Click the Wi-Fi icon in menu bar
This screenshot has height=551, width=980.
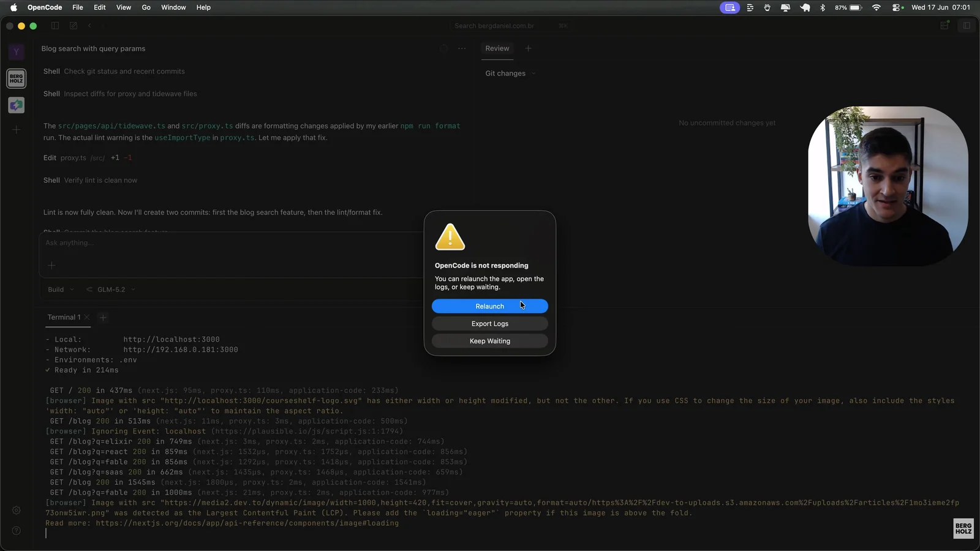[x=876, y=7]
